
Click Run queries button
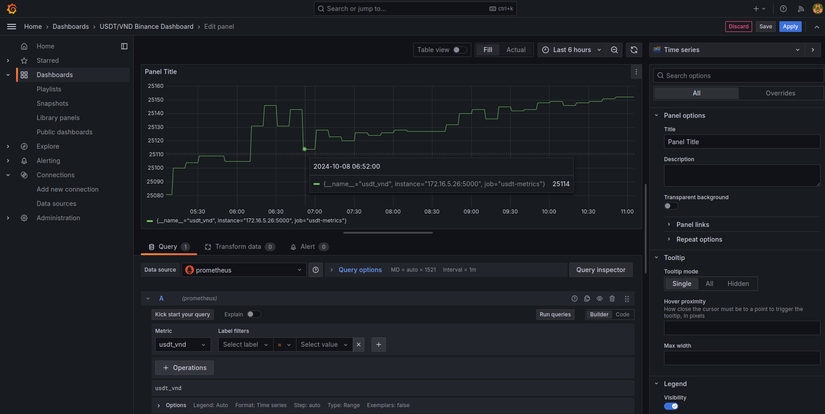555,314
